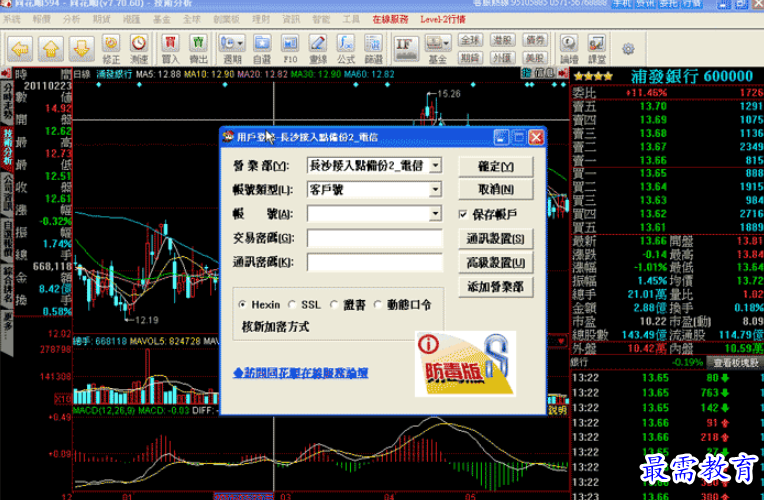Open 高級設置 advanced settings

496,263
